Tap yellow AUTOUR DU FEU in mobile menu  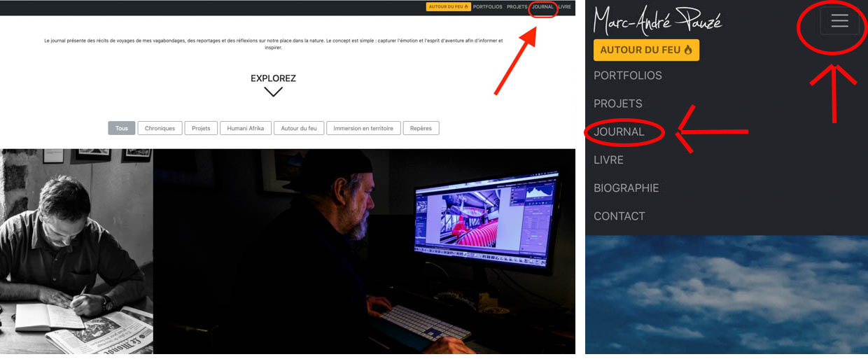[646, 50]
